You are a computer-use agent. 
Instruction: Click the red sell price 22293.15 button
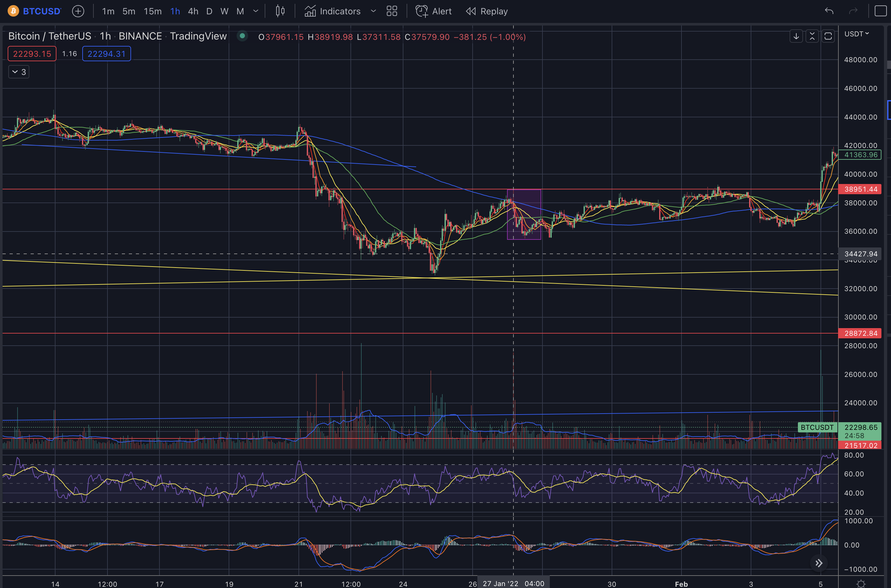click(32, 54)
